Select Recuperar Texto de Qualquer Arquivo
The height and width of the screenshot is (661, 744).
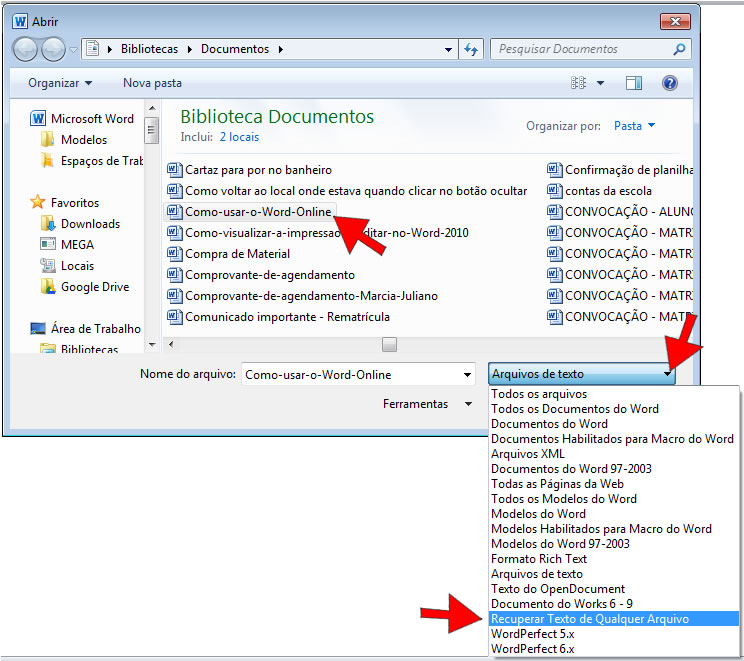tap(614, 619)
